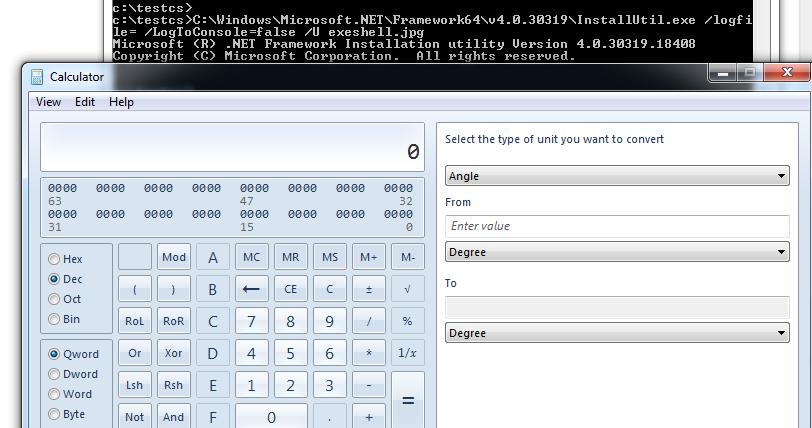Click the And button
Viewport: 812px width, 428px height.
(173, 417)
